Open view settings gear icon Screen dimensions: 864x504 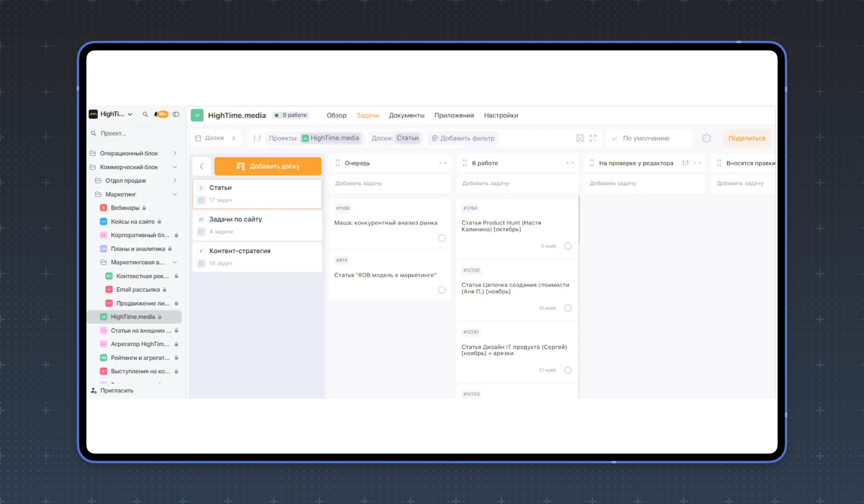point(706,138)
